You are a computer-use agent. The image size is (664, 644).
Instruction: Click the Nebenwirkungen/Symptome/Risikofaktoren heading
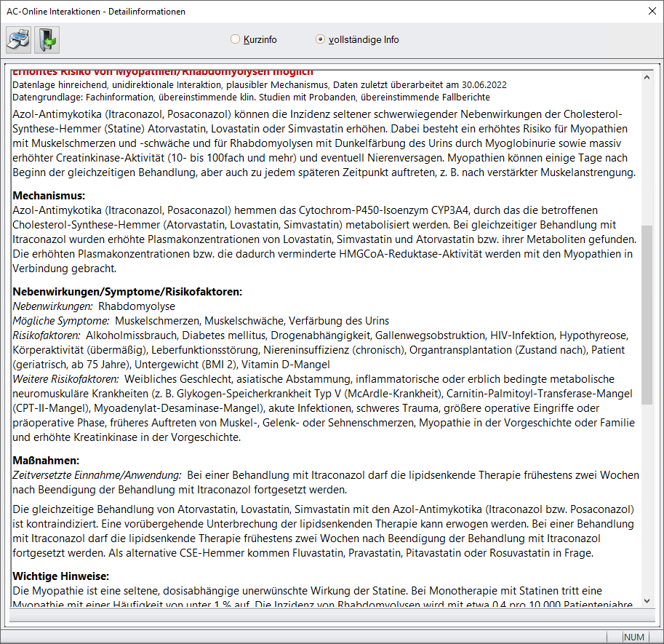127,292
